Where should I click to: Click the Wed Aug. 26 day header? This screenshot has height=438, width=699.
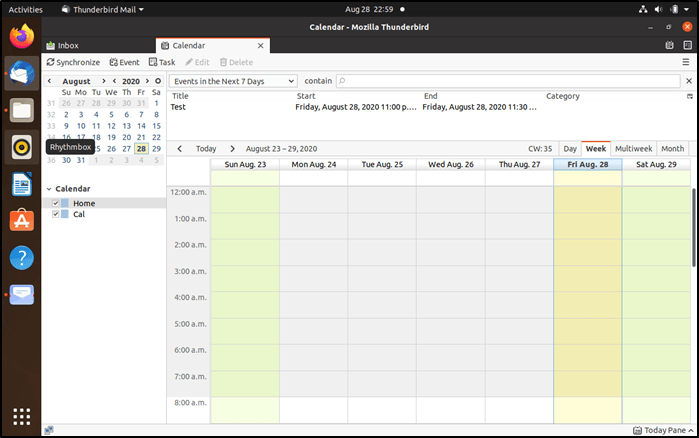tap(451, 164)
